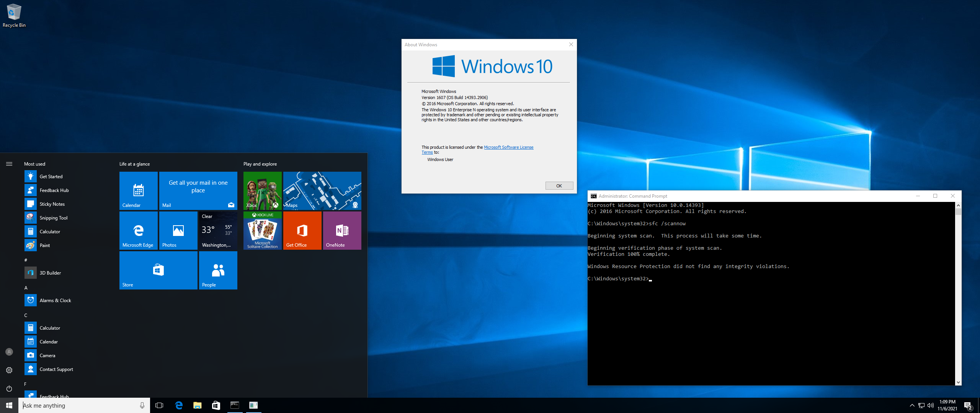
Task: Click the # app group header
Action: pyautogui.click(x=26, y=260)
